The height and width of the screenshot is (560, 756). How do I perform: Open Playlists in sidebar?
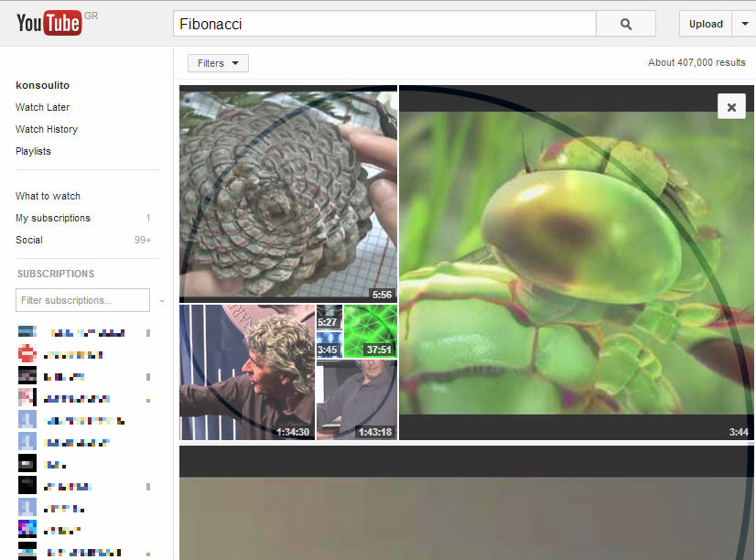pos(33,151)
